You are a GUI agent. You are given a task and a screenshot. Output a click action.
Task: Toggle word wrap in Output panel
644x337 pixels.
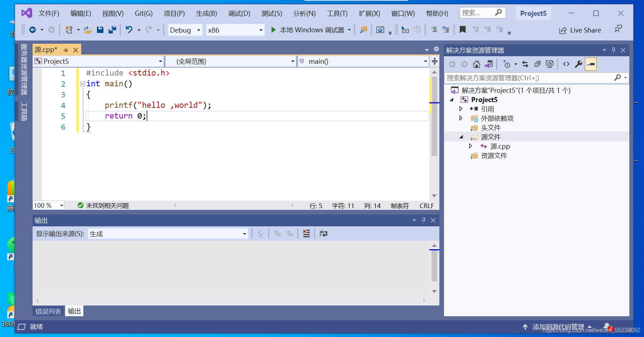tap(323, 234)
